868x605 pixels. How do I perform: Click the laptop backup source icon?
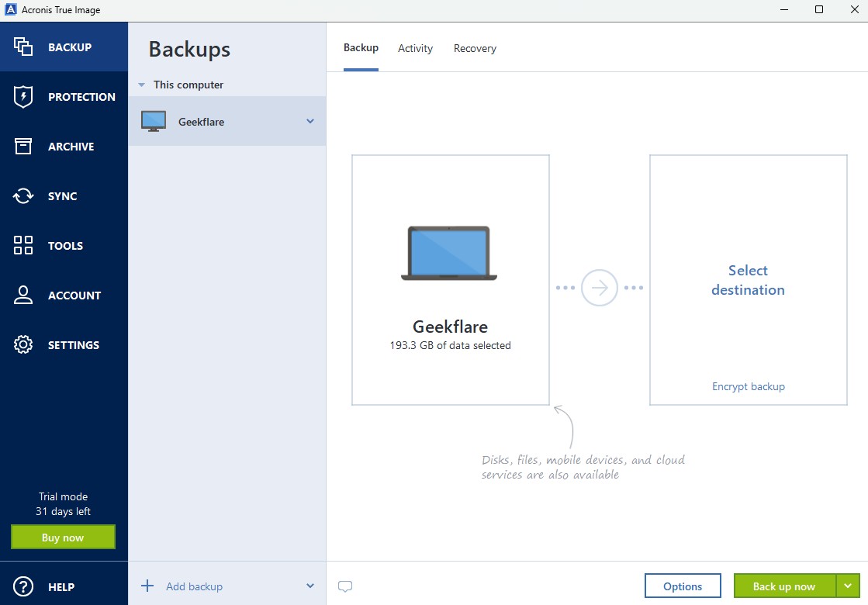coord(449,253)
